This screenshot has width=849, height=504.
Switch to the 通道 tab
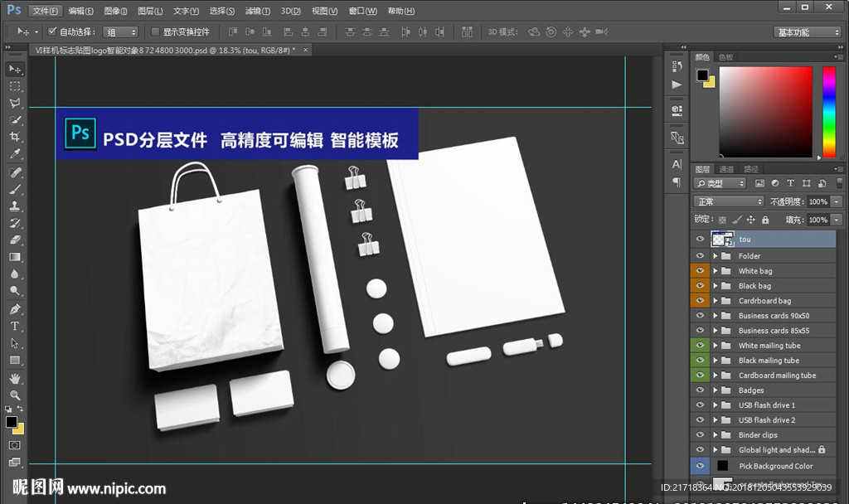726,169
